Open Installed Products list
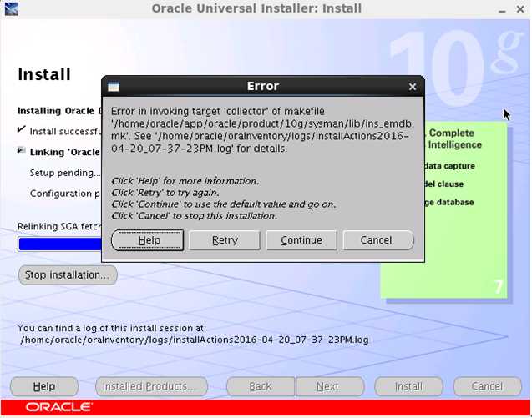Viewport: 532px width, 418px height. point(151,386)
